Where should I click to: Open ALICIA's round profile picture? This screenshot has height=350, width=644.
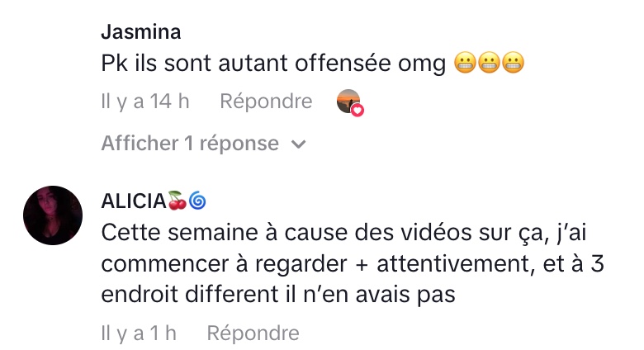tap(53, 215)
